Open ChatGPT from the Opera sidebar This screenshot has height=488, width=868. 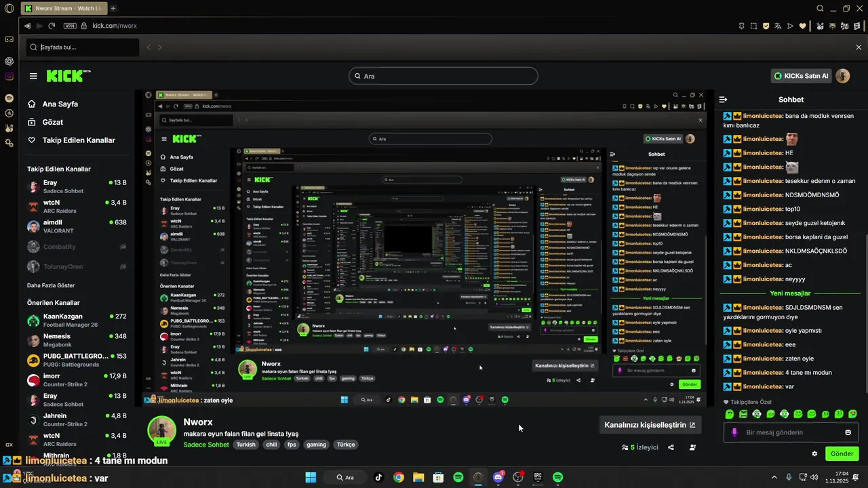[x=9, y=61]
